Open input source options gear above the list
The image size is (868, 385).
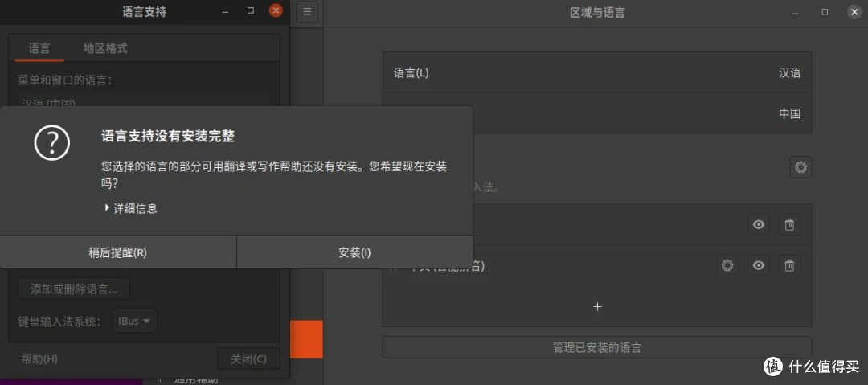(x=800, y=167)
